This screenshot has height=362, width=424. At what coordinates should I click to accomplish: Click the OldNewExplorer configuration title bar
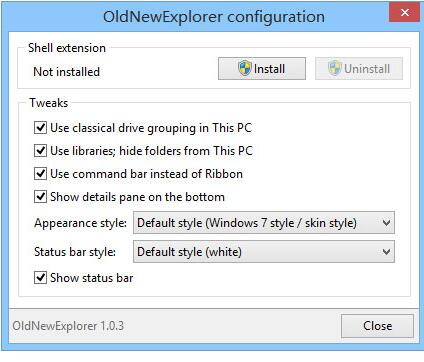point(214,17)
